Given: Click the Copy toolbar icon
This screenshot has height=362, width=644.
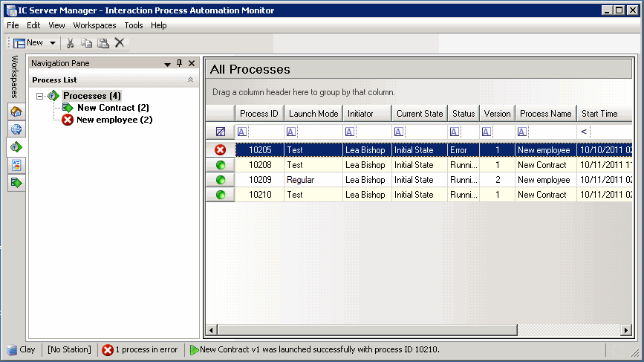Looking at the screenshot, I should pos(87,43).
